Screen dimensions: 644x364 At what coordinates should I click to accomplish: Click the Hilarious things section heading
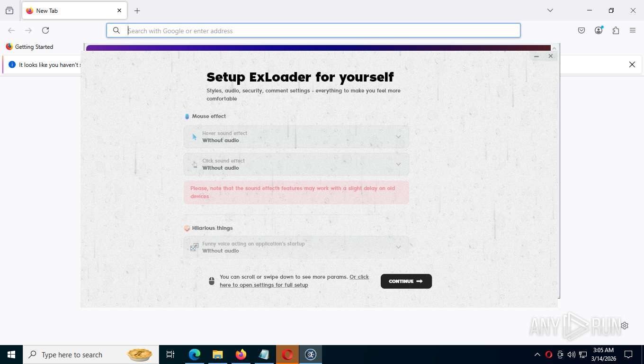(x=212, y=228)
